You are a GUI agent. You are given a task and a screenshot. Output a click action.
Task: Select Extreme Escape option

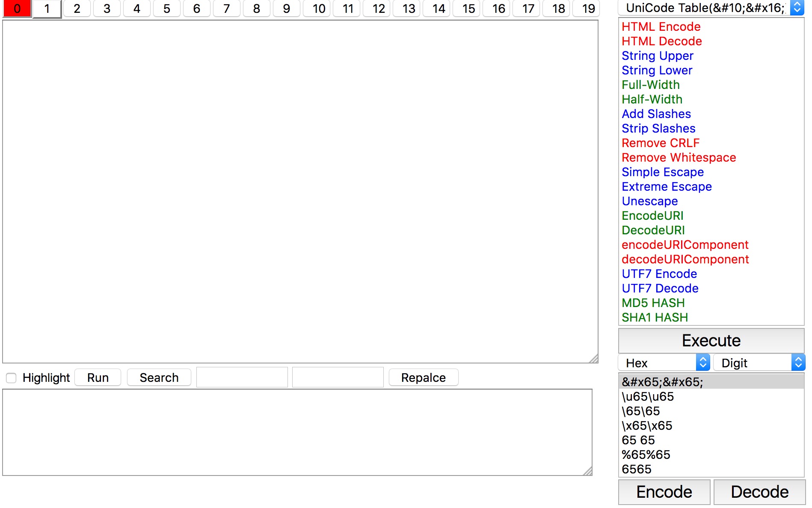[711, 186]
